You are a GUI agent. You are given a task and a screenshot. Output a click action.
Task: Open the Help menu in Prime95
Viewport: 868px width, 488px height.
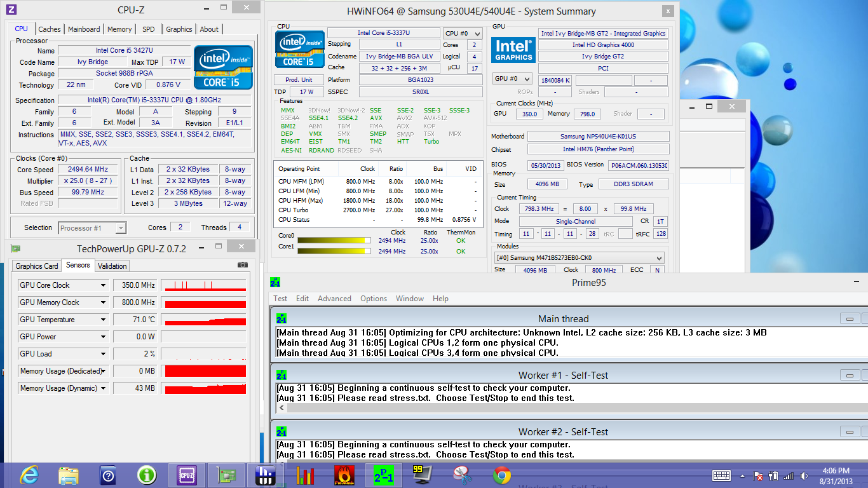click(440, 299)
